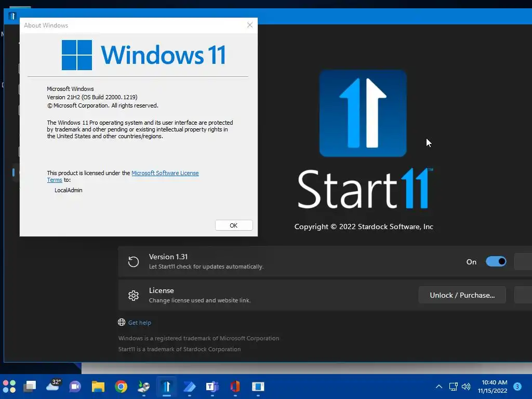
Task: Open notification center badge showing 3
Action: click(x=517, y=387)
